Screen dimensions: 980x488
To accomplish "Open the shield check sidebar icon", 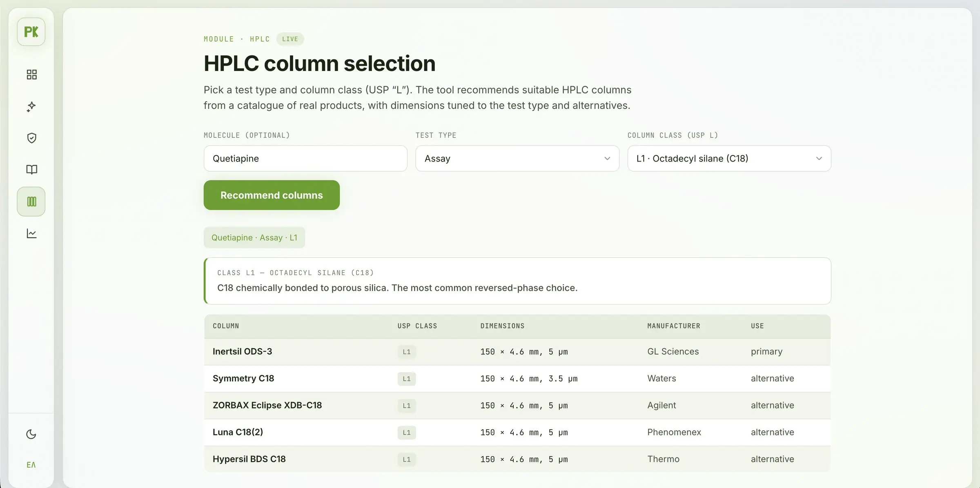I will tap(31, 138).
